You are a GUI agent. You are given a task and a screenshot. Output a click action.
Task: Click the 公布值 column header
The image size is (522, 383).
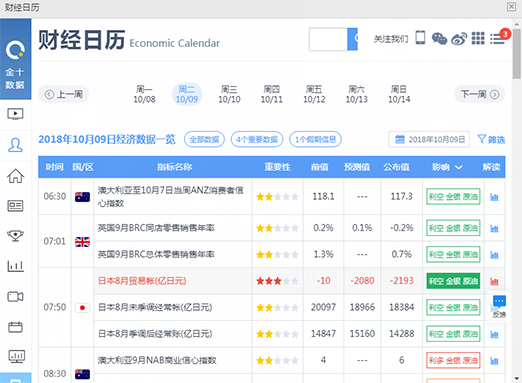396,167
